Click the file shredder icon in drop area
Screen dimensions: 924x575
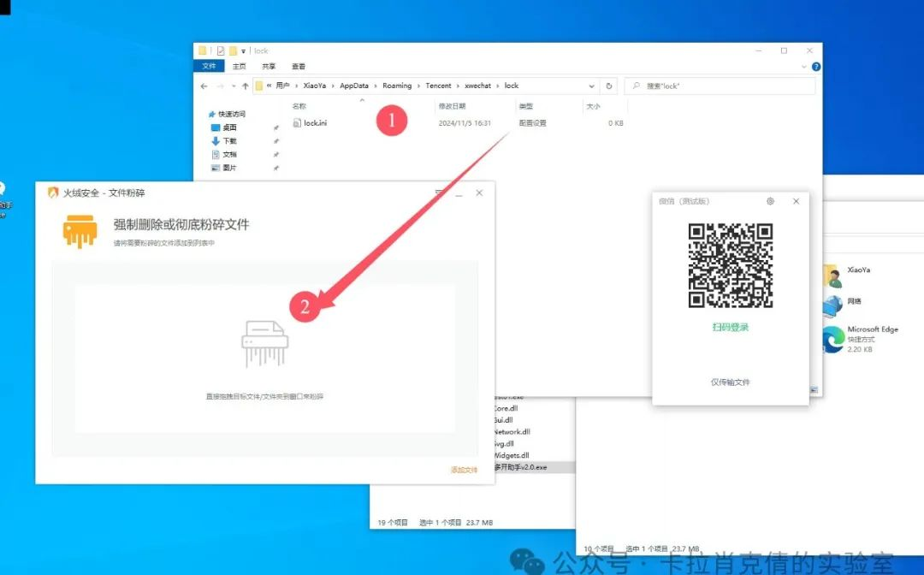tap(264, 344)
